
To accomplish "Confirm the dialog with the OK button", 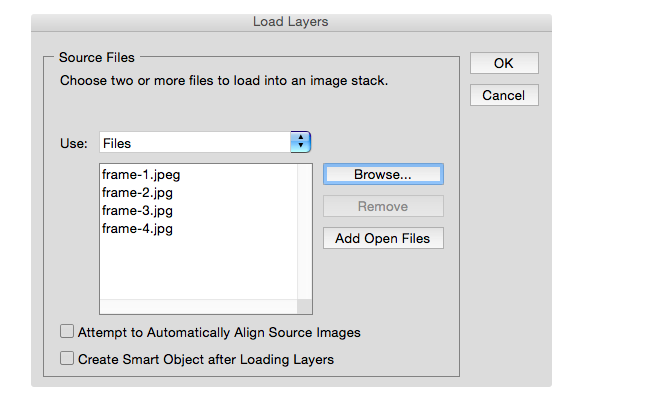I will tap(504, 63).
